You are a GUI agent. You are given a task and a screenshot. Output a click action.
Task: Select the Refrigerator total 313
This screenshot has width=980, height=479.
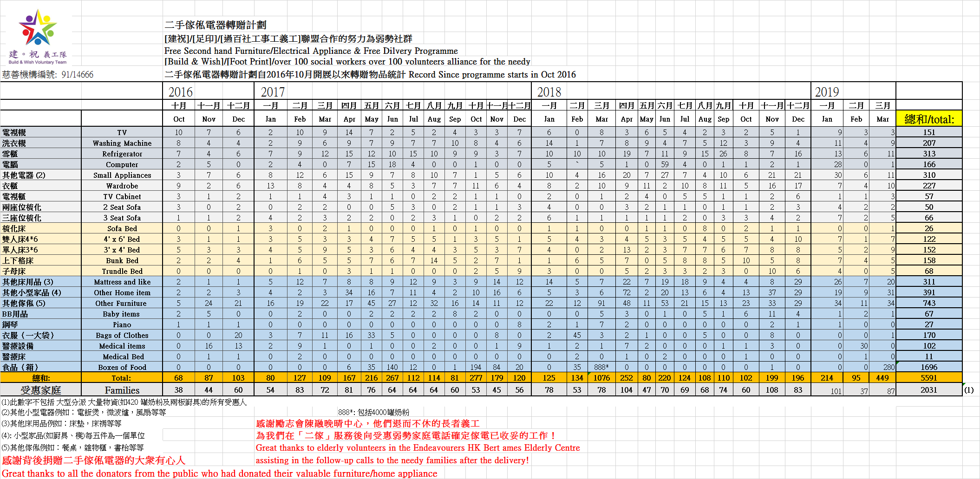click(x=929, y=154)
